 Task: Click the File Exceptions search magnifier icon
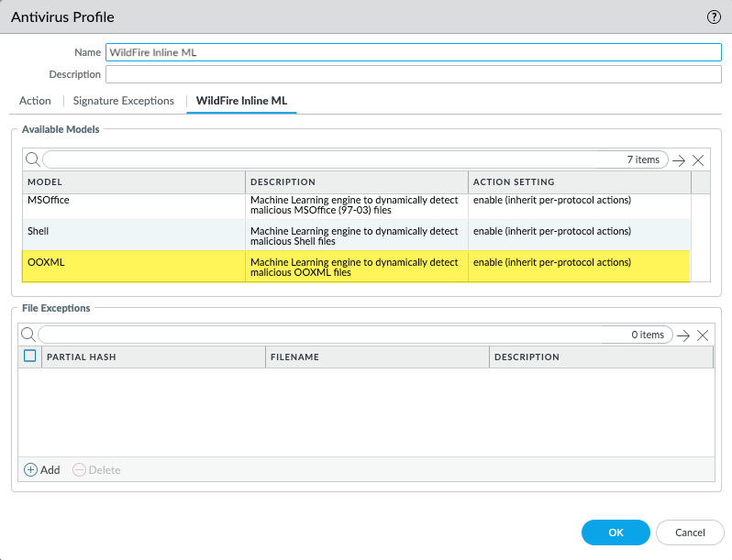click(x=28, y=335)
